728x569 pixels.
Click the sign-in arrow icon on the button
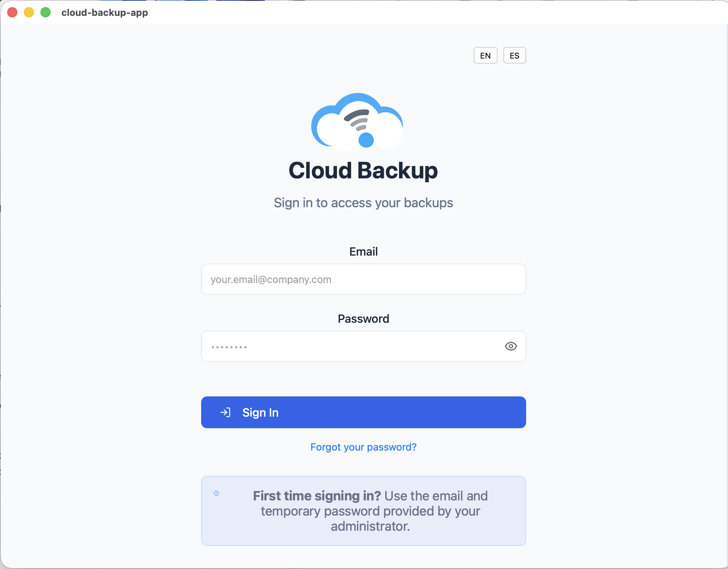click(x=226, y=412)
